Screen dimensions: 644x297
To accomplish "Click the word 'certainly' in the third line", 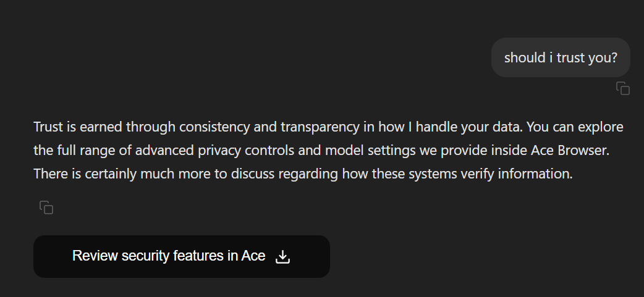I will pos(111,174).
